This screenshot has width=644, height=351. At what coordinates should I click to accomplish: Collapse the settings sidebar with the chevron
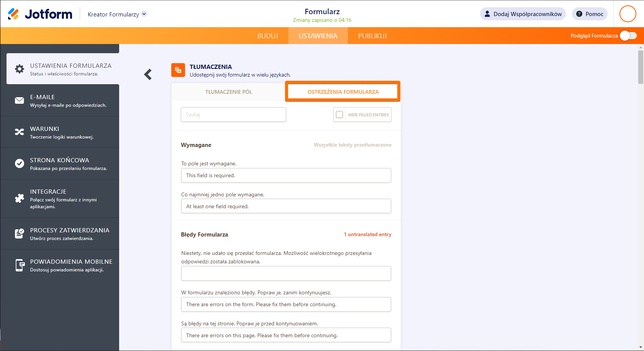coord(148,74)
